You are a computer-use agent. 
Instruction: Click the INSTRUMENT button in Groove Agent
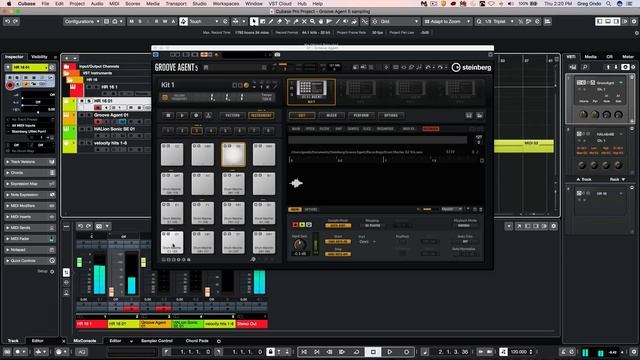(x=261, y=116)
